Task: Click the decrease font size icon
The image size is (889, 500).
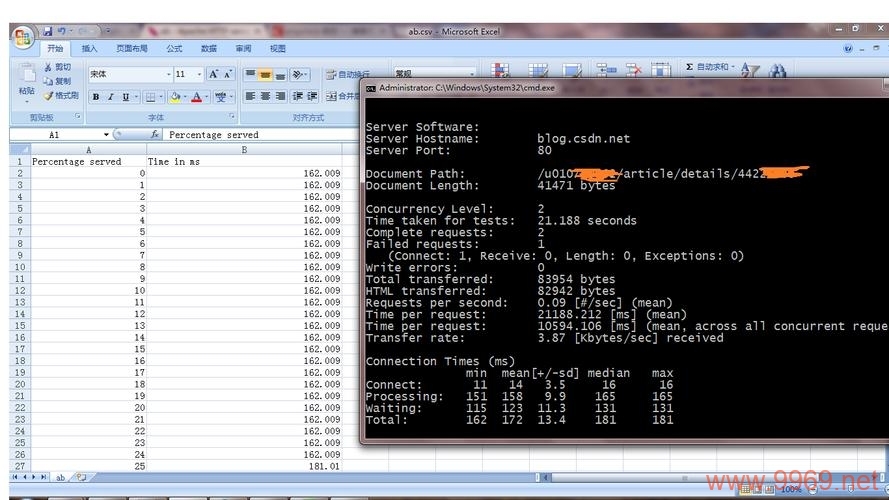Action: (227, 74)
